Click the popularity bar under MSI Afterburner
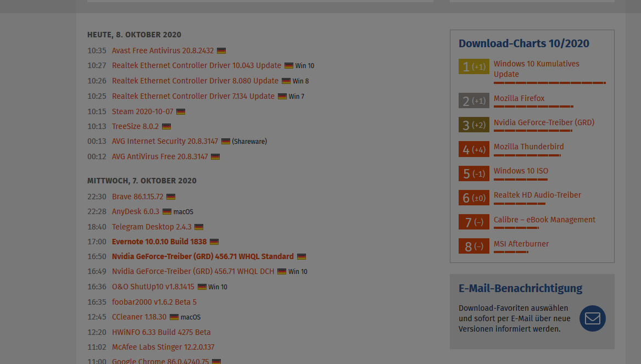641x364 pixels. pyautogui.click(x=511, y=252)
